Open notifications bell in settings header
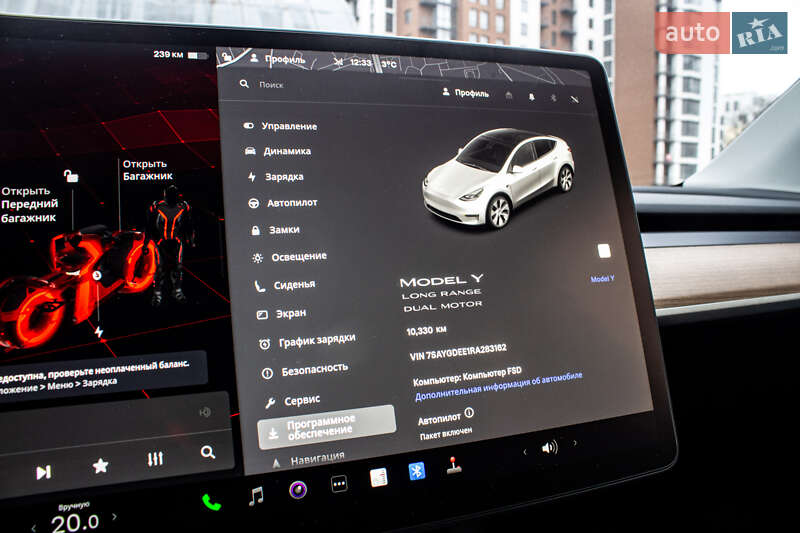 click(x=531, y=96)
